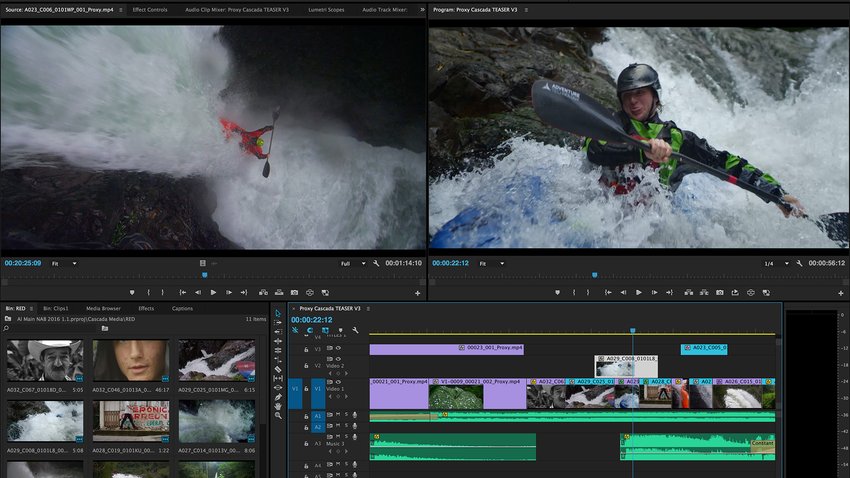Viewport: 850px width, 478px height.
Task: Move the Source monitor playhead
Action: 204,275
